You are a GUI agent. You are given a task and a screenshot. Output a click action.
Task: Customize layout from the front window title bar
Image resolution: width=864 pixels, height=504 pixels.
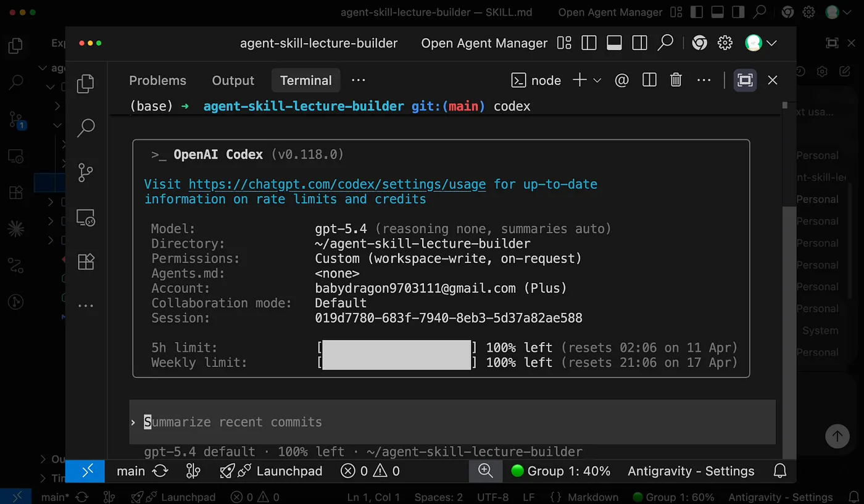[x=564, y=43]
